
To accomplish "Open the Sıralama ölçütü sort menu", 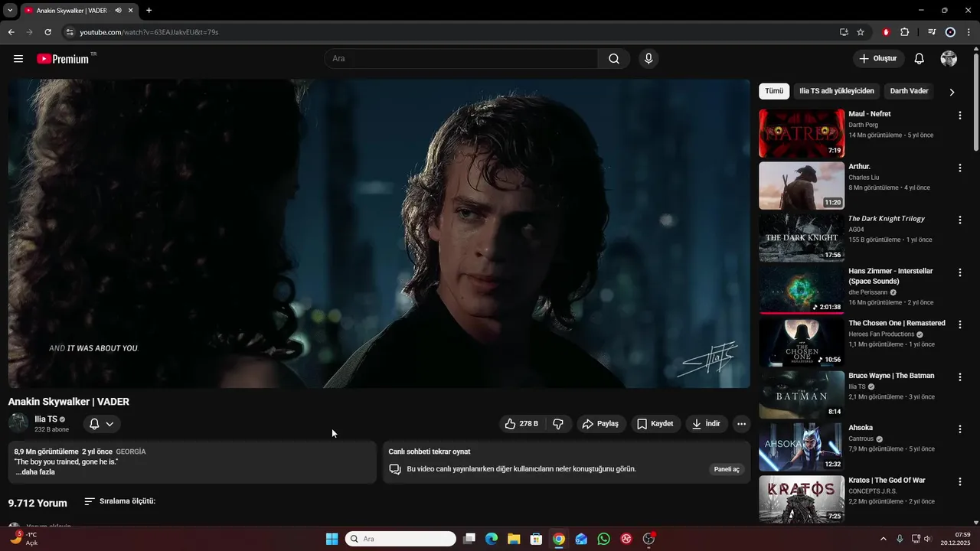I will 120,501.
